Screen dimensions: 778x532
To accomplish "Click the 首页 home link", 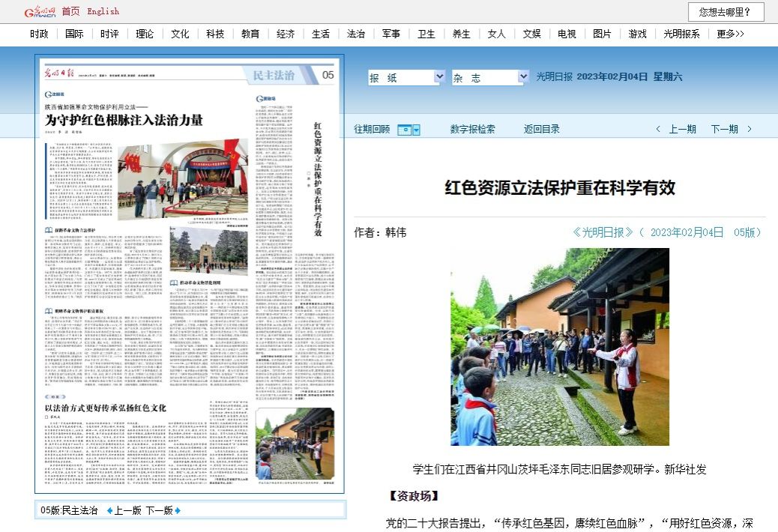I will [x=70, y=11].
